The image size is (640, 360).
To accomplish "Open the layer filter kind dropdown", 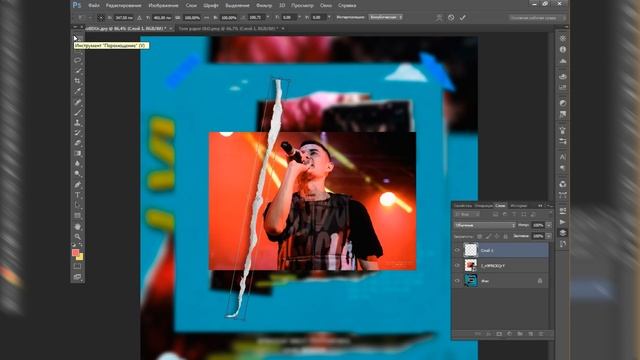I will [x=467, y=214].
